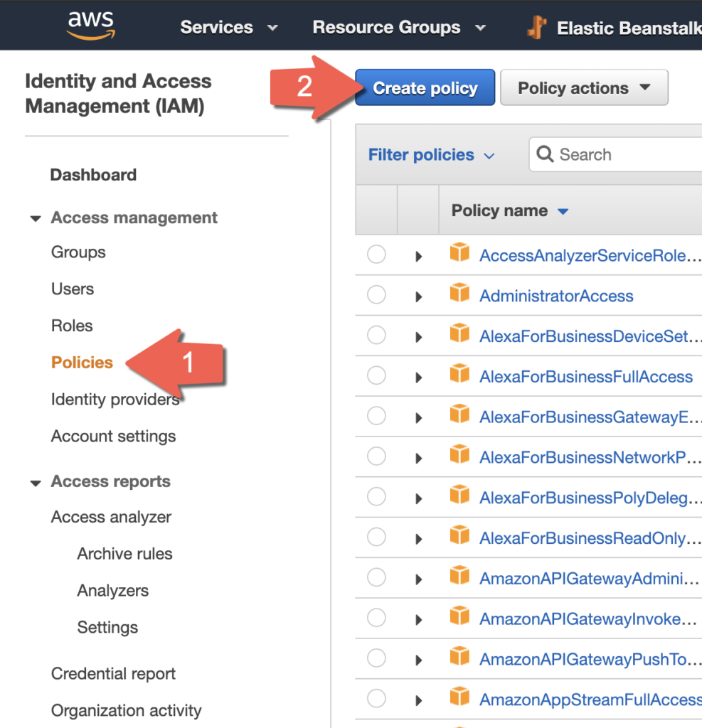Select the AdministratorAccess radio button

point(376,295)
